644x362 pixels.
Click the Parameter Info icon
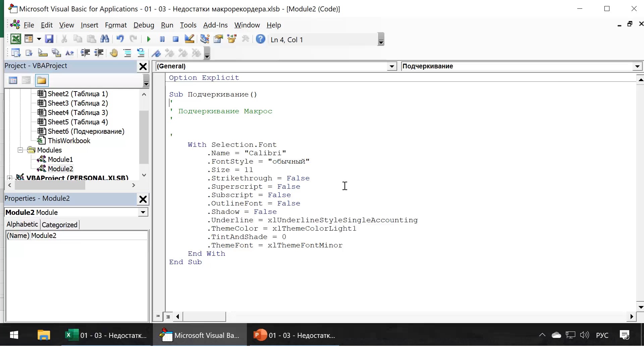coord(56,53)
